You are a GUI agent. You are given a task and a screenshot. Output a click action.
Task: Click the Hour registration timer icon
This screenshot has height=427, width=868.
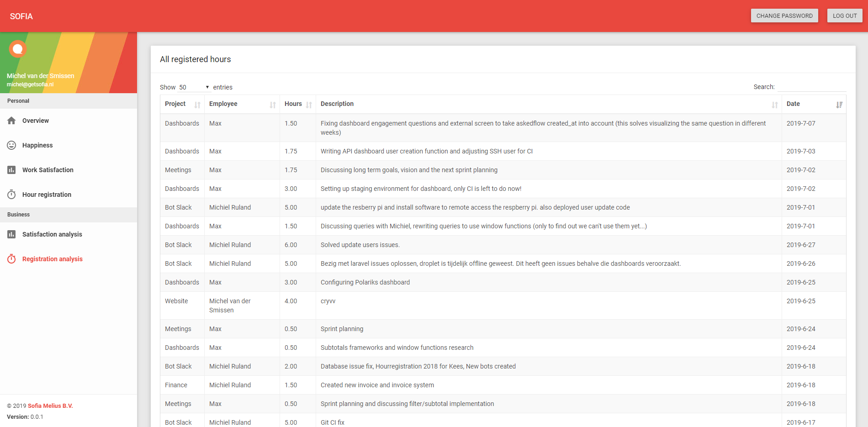point(11,195)
